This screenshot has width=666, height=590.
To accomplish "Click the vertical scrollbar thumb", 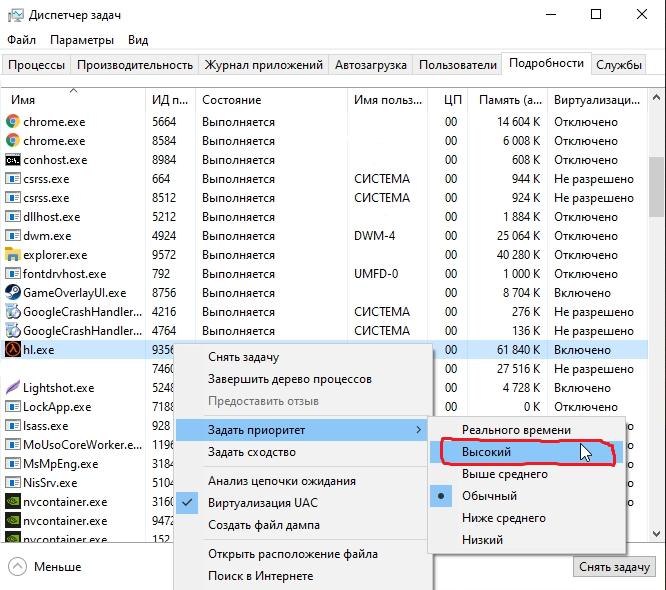I will (657, 187).
